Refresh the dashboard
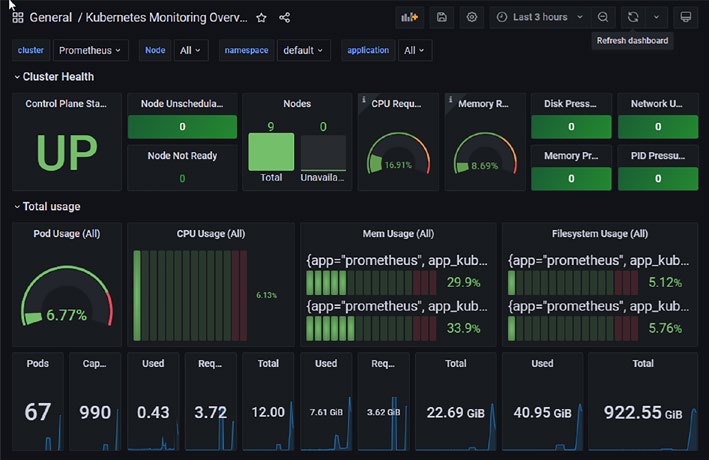The image size is (709, 460). (633, 18)
